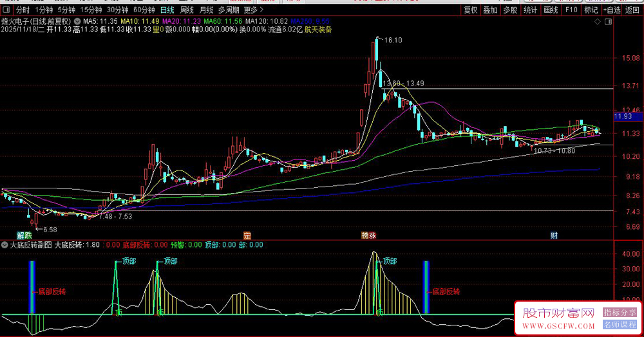Switch to the 分时 tab
644x337 pixels.
coord(23,10)
